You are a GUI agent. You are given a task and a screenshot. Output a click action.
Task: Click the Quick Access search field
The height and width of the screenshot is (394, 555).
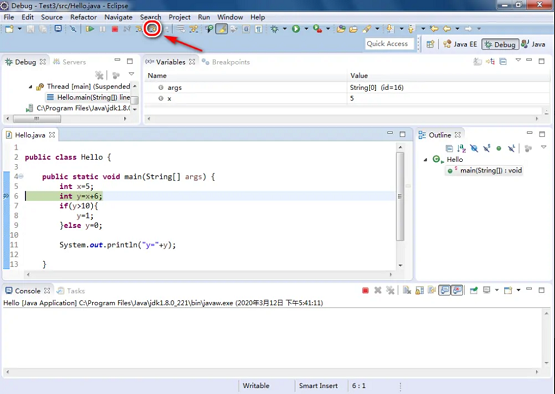(389, 44)
